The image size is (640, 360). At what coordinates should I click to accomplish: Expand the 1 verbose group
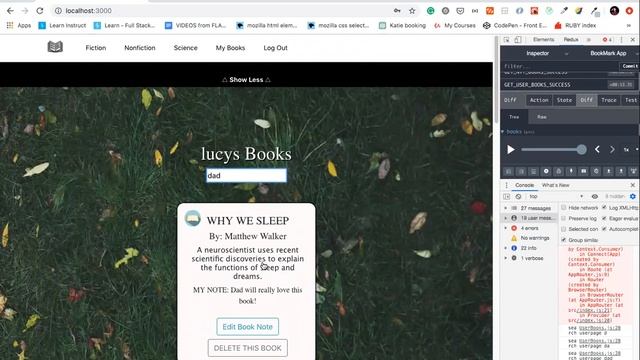click(506, 258)
